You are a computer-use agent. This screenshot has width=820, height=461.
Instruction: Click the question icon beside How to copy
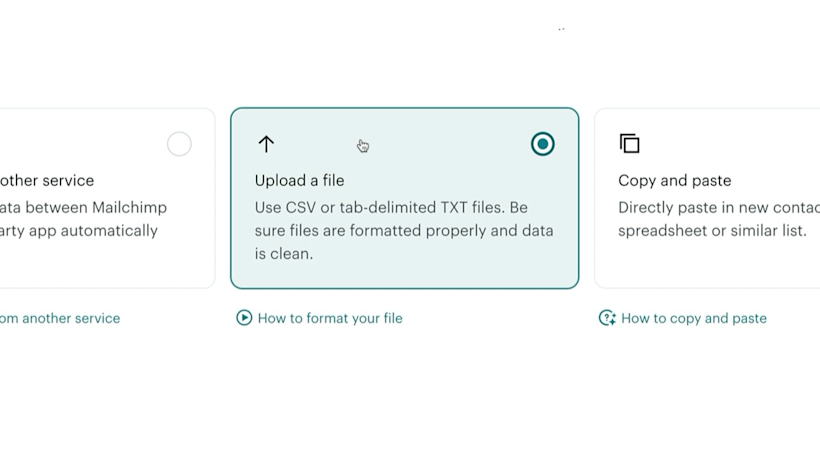tap(607, 318)
